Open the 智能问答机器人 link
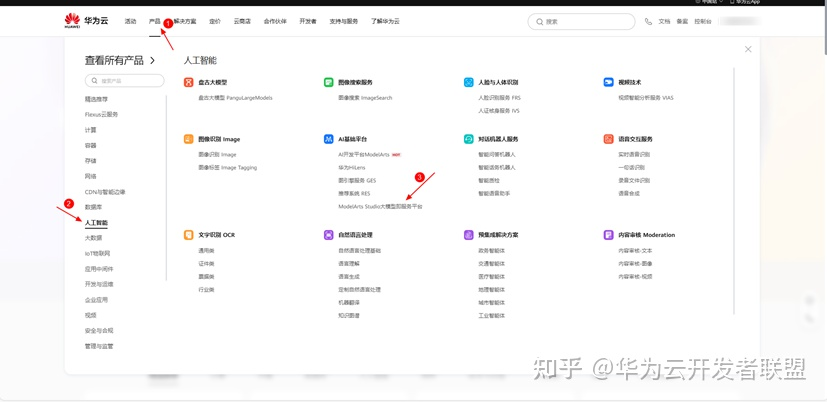Screen dimensions: 827x402 point(496,155)
